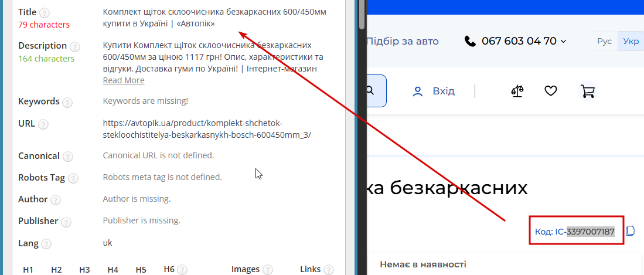The image size is (644, 275).
Task: Click the help icon next to Robots Tag
Action: pos(73,178)
